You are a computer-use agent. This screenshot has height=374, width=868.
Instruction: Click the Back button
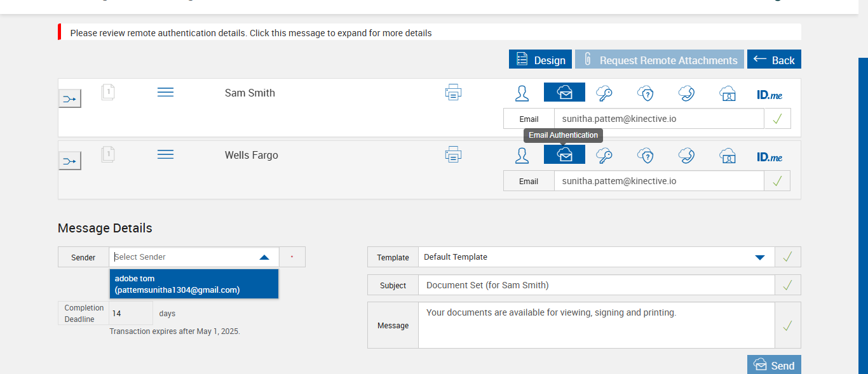[x=774, y=60]
